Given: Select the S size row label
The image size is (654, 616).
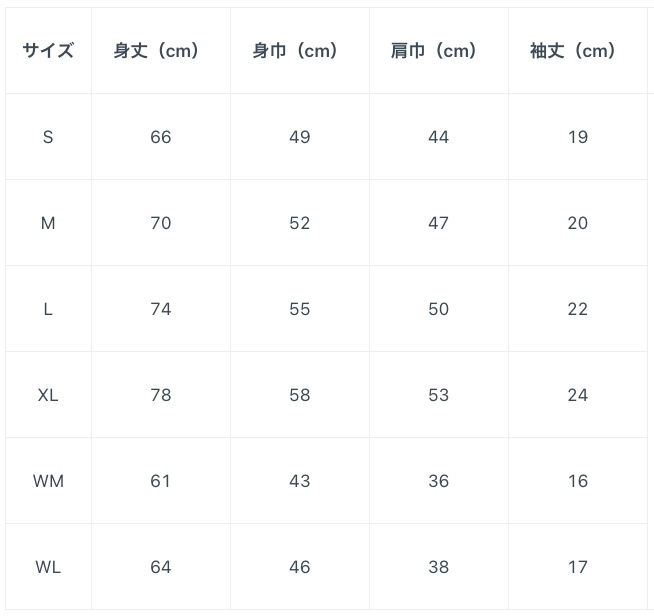Looking at the screenshot, I should click(48, 137).
